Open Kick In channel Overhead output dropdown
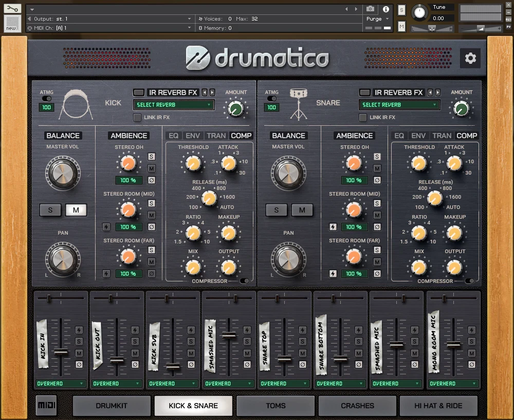Image resolution: width=514 pixels, height=420 pixels. [61, 384]
